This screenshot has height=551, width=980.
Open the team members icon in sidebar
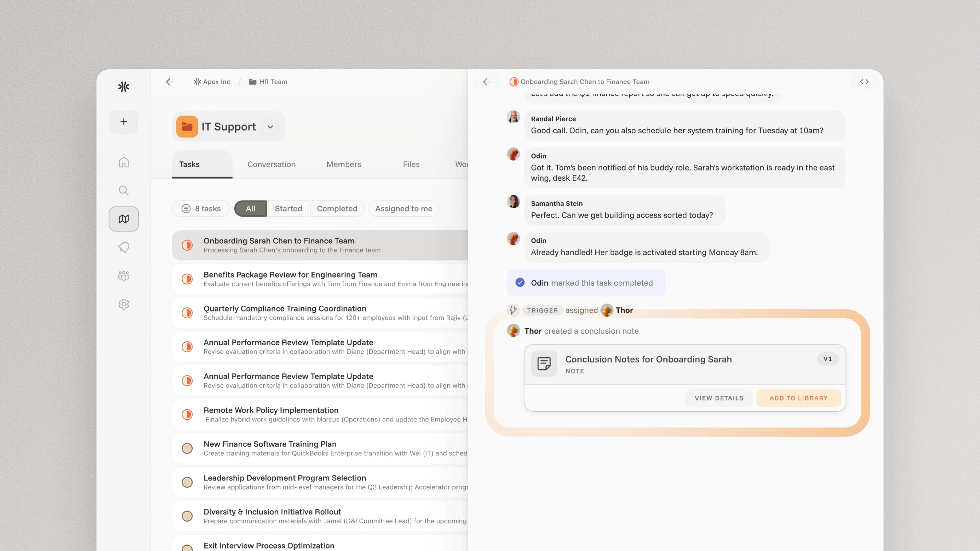tap(124, 276)
